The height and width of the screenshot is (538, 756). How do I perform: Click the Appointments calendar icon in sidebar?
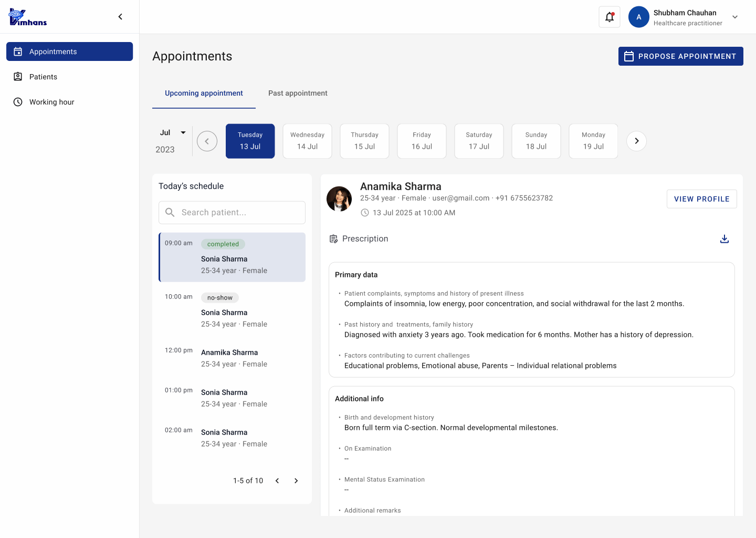pyautogui.click(x=18, y=51)
